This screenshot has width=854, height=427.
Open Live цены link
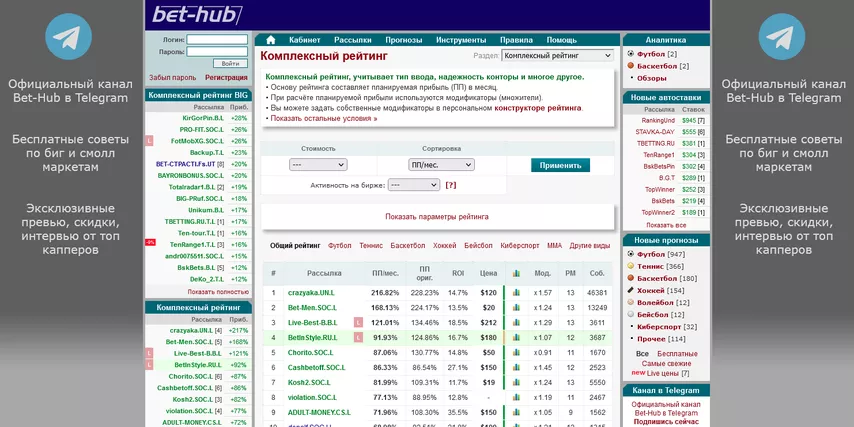(x=662, y=373)
